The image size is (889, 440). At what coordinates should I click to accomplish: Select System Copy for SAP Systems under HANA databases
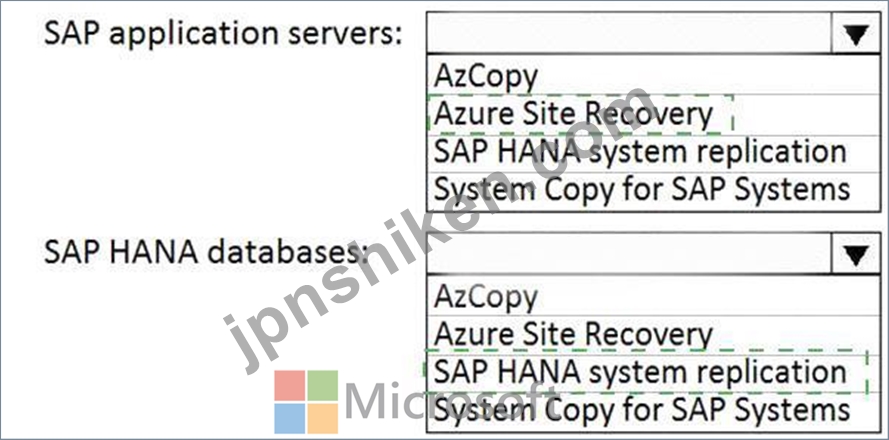(652, 411)
